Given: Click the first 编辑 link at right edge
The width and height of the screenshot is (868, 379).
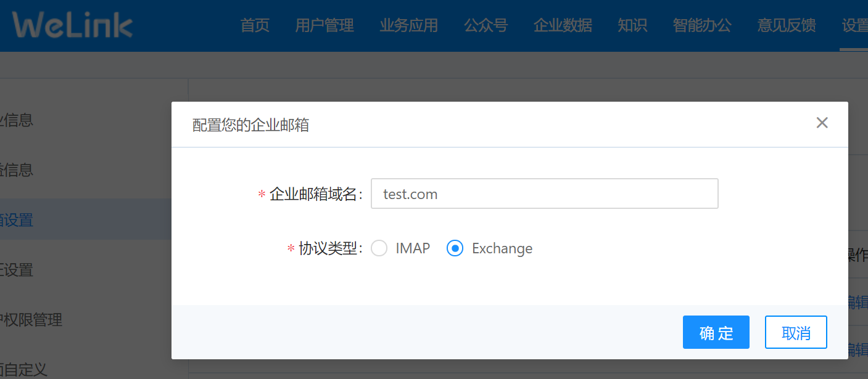Looking at the screenshot, I should 856,301.
